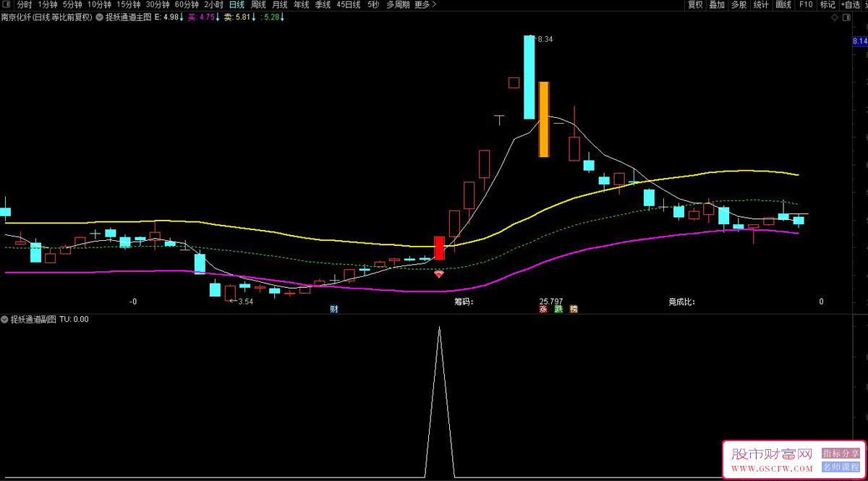Select the 1分钟 period tab

[x=48, y=4]
